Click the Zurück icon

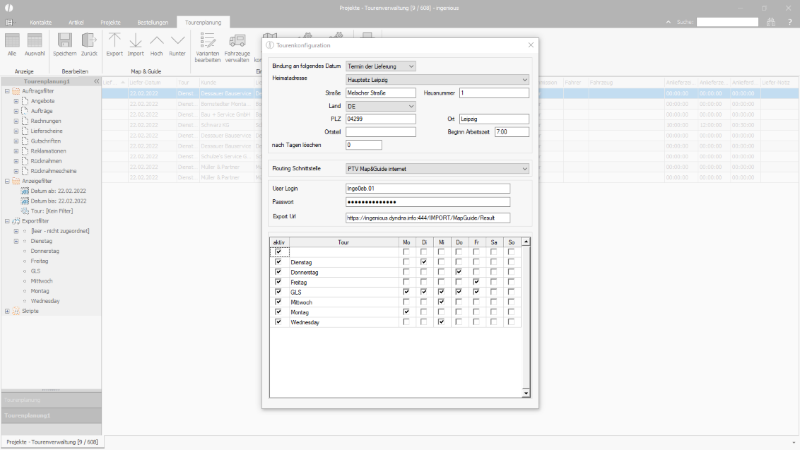[x=89, y=41]
